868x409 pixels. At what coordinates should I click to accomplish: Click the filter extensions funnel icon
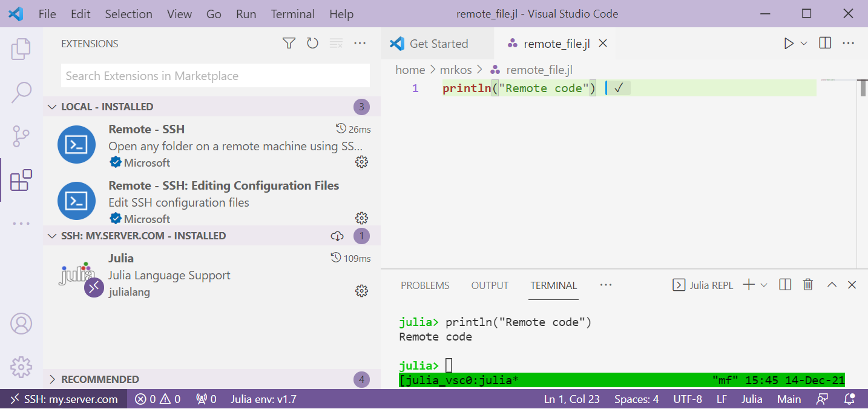289,43
